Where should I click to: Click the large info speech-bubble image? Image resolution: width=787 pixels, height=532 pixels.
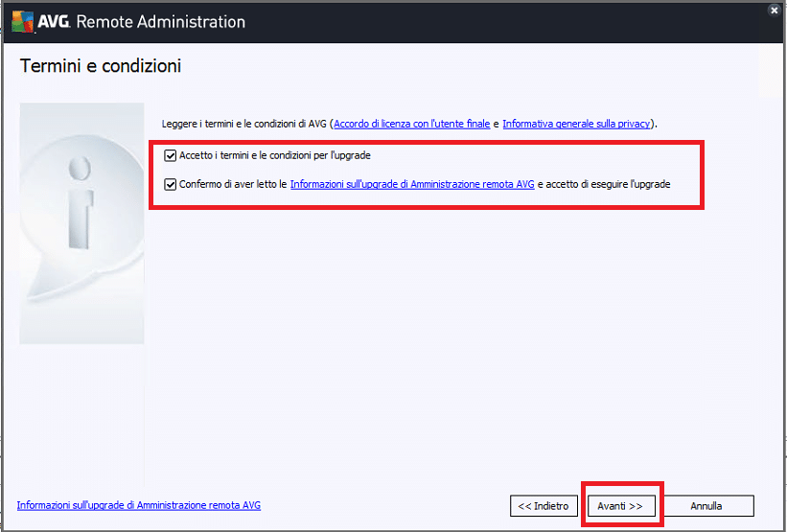pyautogui.click(x=81, y=223)
